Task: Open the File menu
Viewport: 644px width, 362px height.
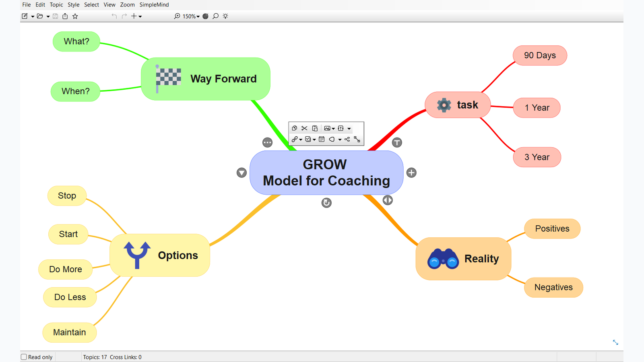Action: (x=27, y=5)
